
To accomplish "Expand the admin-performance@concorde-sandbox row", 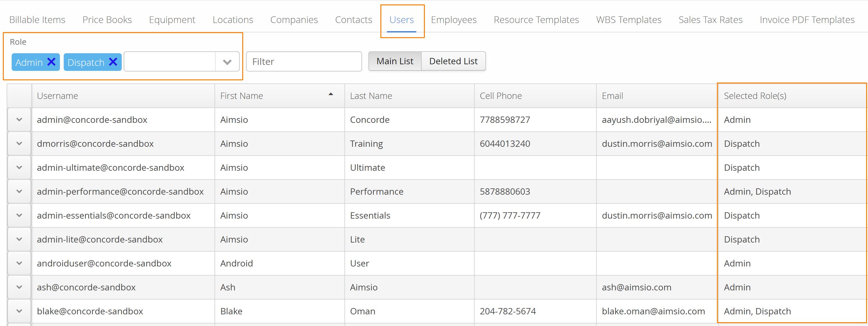I will (19, 192).
